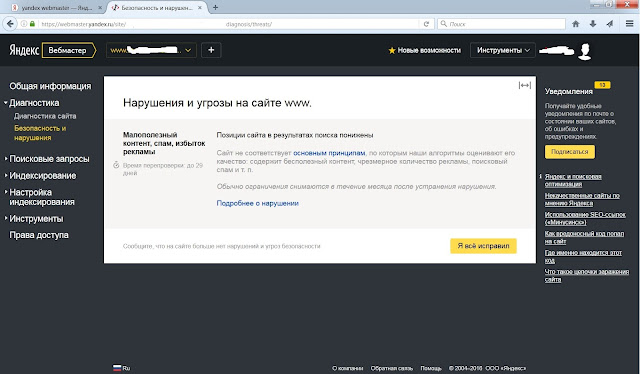Open the 'О компании' footer link
Screen dimensions: 640x374
pyautogui.click(x=348, y=368)
